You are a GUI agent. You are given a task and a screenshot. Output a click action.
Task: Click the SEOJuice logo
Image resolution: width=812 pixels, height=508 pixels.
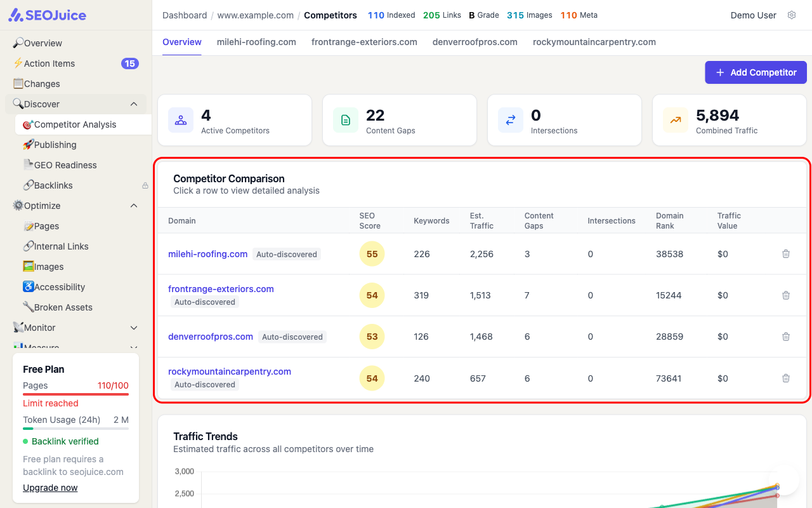[x=48, y=15]
